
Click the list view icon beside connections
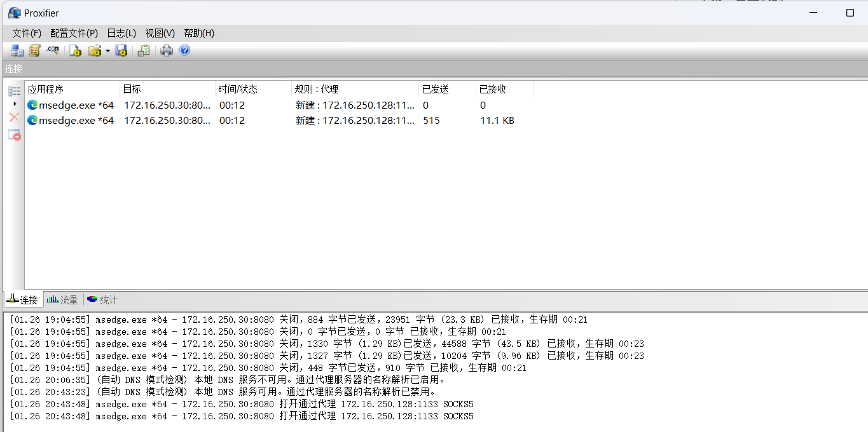tap(14, 91)
